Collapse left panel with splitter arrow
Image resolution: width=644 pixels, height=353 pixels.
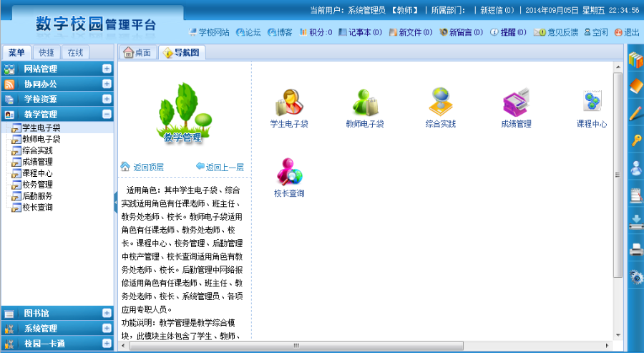pyautogui.click(x=116, y=203)
